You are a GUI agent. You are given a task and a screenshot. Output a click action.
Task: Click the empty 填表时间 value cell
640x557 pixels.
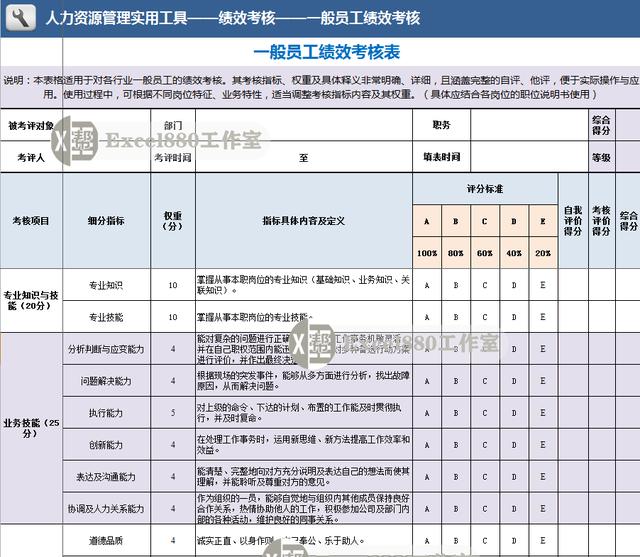coord(529,157)
